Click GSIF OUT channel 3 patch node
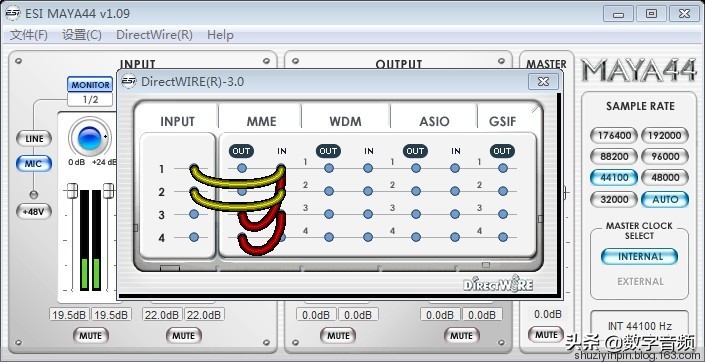 click(x=503, y=214)
